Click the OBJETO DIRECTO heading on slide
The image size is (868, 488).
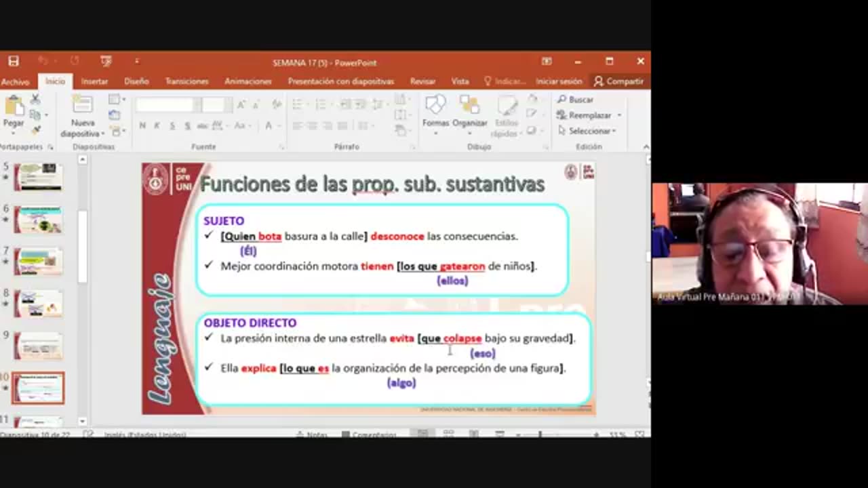point(250,323)
